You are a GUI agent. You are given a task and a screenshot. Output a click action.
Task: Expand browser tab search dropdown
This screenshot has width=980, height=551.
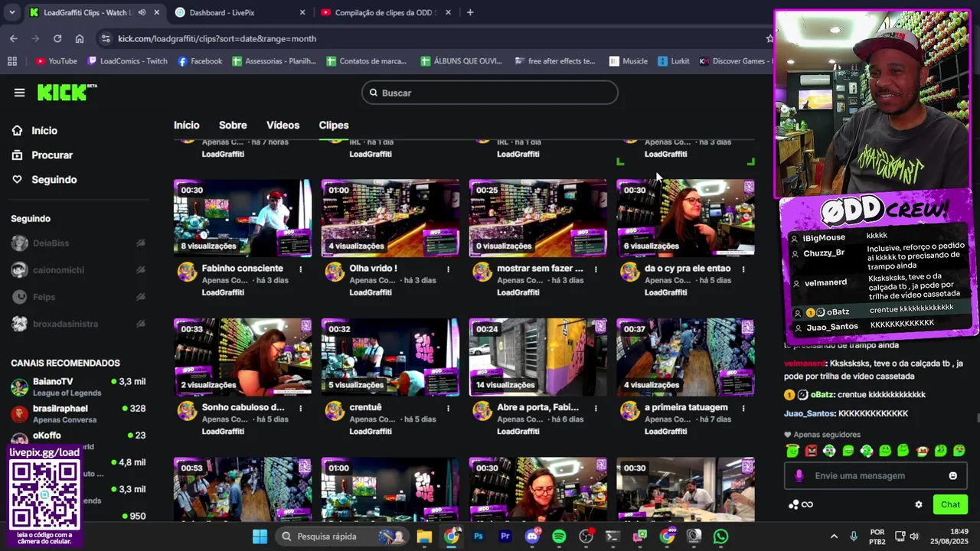[11, 12]
